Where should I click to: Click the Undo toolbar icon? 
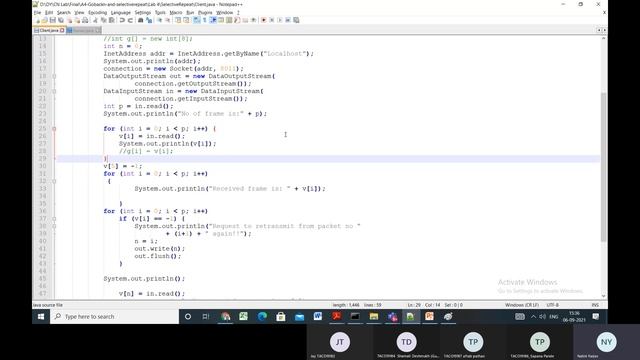pyautogui.click(x=122, y=20)
